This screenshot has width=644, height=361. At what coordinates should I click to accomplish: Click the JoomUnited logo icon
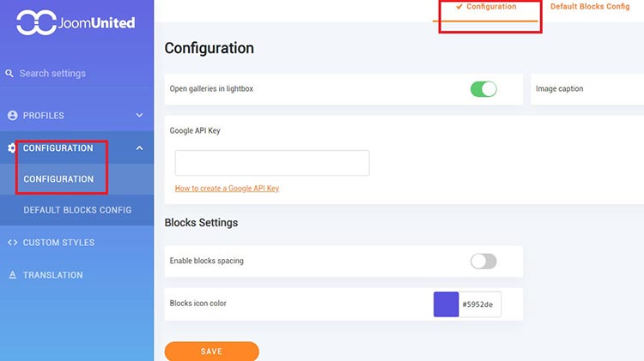(36, 23)
